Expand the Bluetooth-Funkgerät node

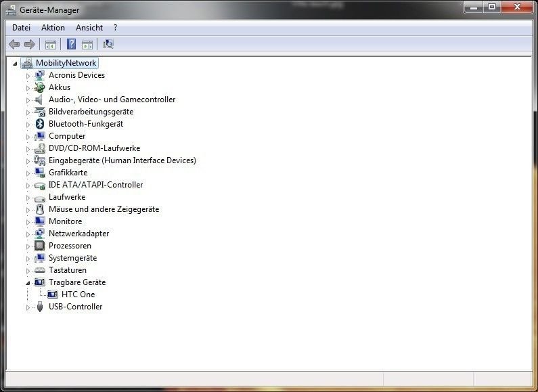point(28,125)
